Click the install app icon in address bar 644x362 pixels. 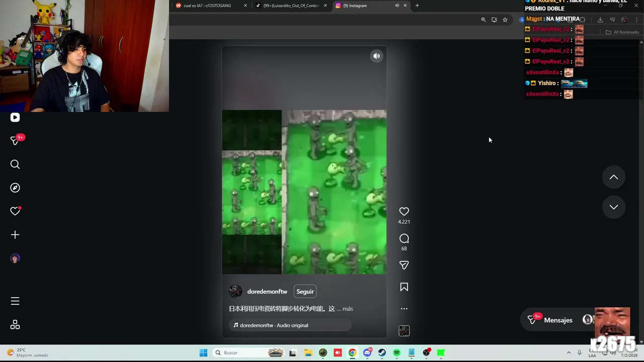[494, 20]
